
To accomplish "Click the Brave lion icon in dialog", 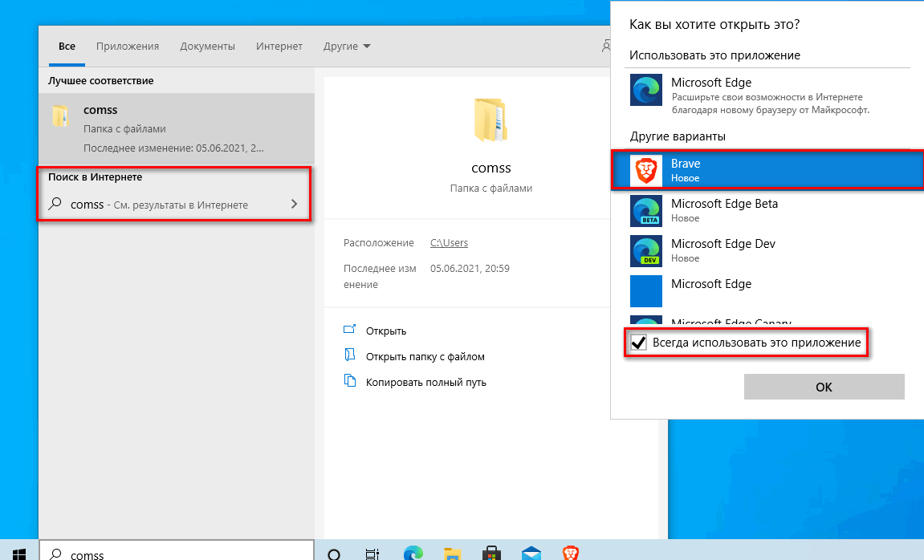I will (x=646, y=170).
